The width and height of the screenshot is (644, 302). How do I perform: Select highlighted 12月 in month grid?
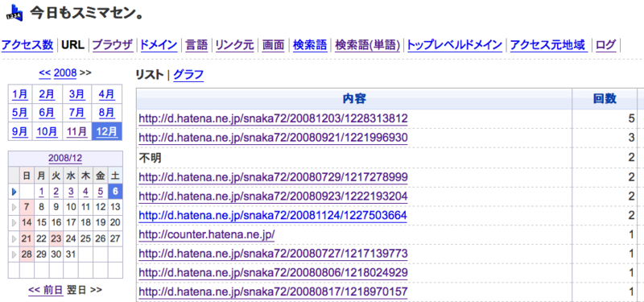tap(107, 131)
